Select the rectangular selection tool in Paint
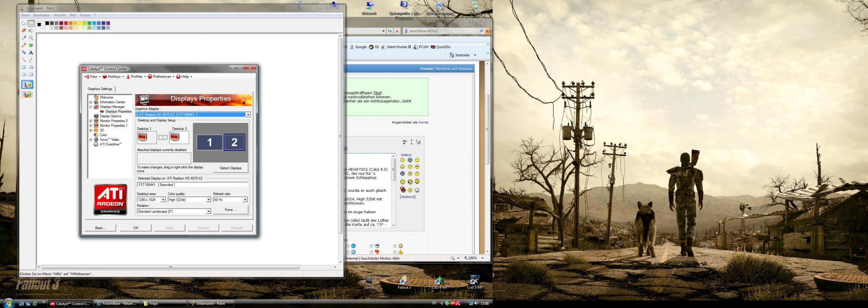The width and height of the screenshot is (868, 308). coord(31,23)
